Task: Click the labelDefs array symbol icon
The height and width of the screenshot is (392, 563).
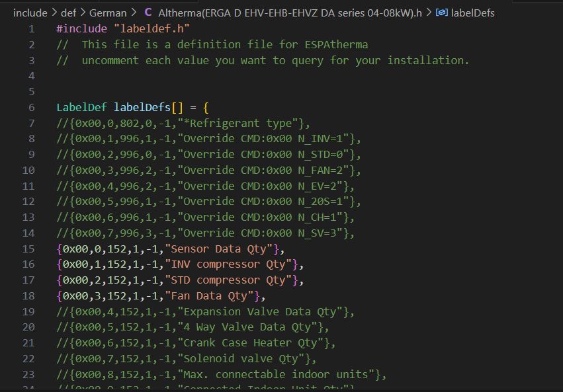Action: point(441,13)
